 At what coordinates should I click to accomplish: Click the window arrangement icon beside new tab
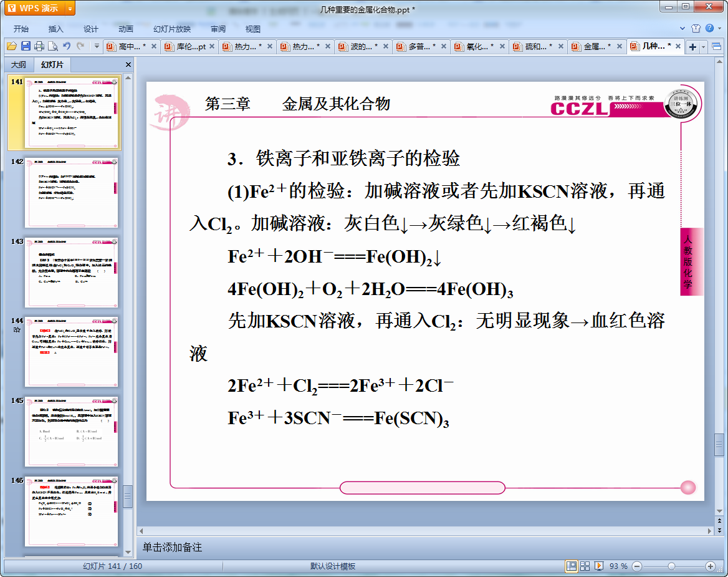[x=716, y=46]
